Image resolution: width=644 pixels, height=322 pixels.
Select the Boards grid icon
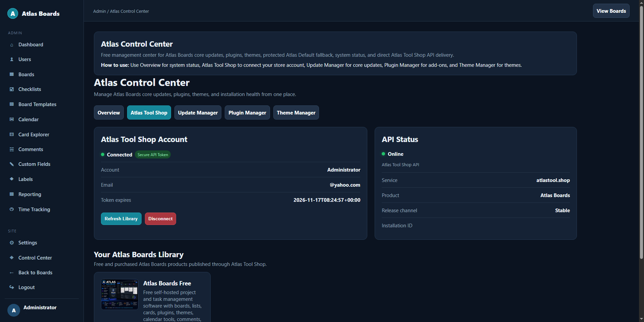12,75
